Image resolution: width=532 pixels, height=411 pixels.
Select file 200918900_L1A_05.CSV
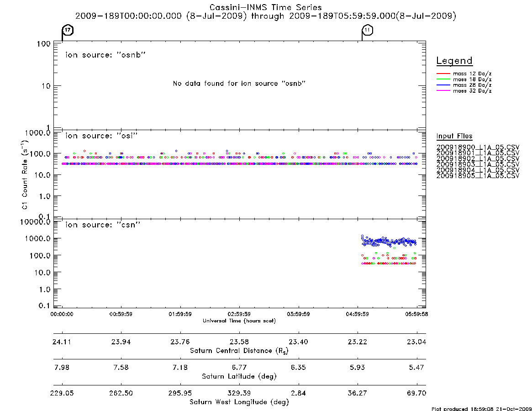(x=478, y=148)
